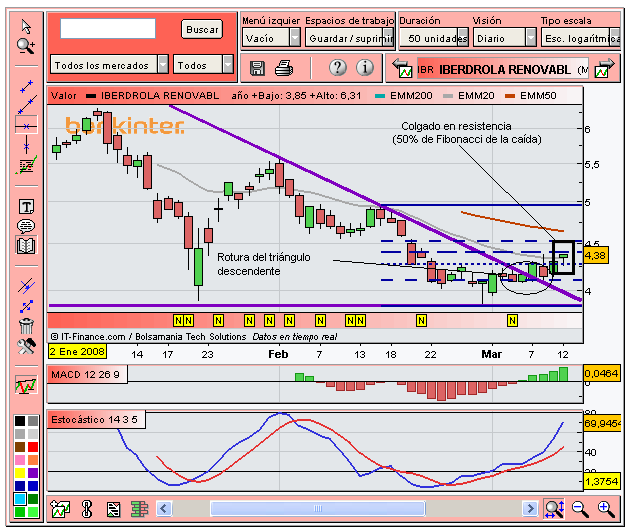Viewport: 629px width, 531px height.
Task: Click the 2 Ene 2008 date label
Action: (77, 352)
